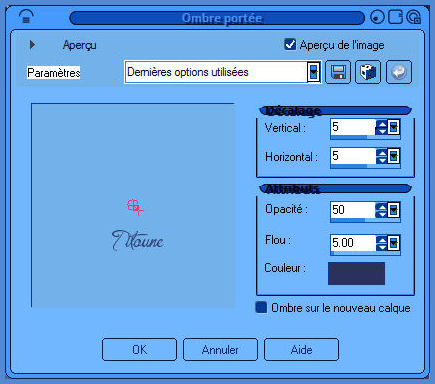
Task: Click the Horizontal offset value field
Action: [x=353, y=156]
